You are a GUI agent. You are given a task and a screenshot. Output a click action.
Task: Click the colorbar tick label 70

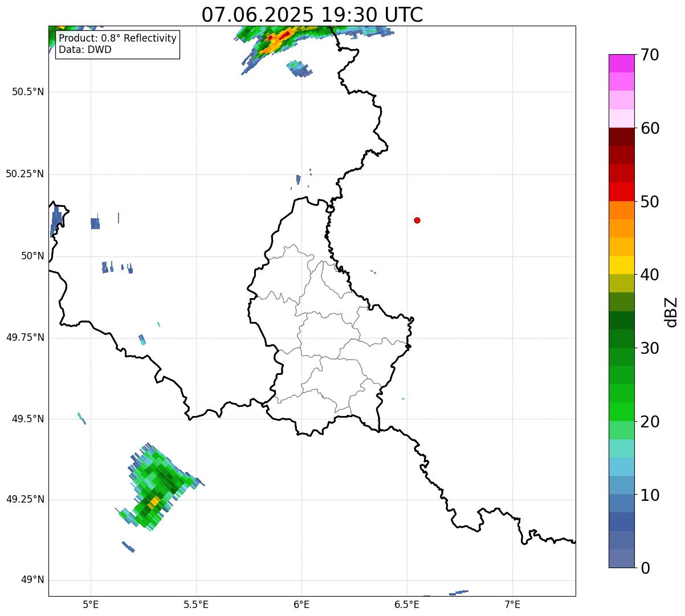(650, 55)
